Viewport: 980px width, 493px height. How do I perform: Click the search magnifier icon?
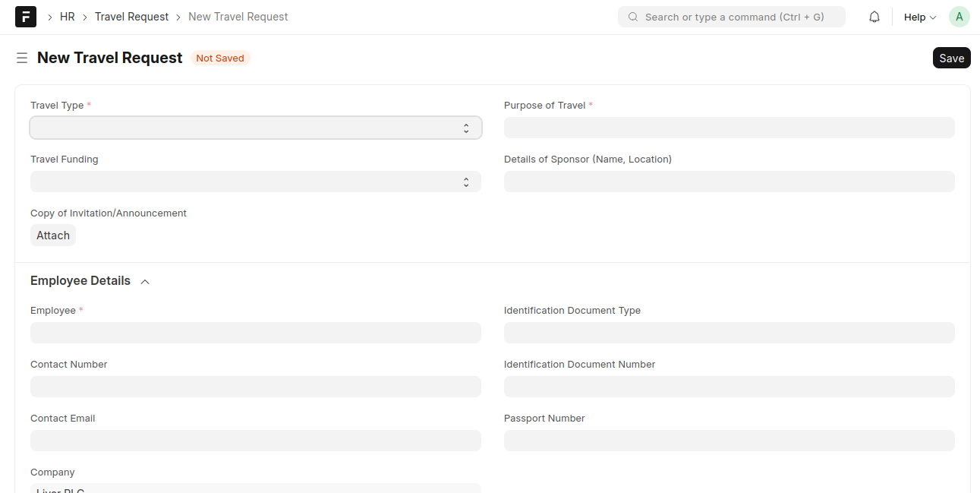point(633,17)
